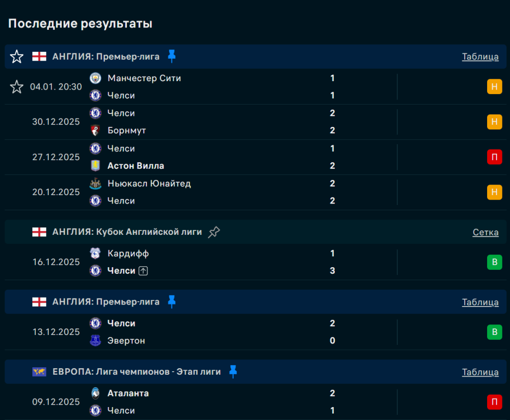510x420 pixels.
Task: Click the advancement arrow icon beside Chelsea
Action: click(x=143, y=271)
